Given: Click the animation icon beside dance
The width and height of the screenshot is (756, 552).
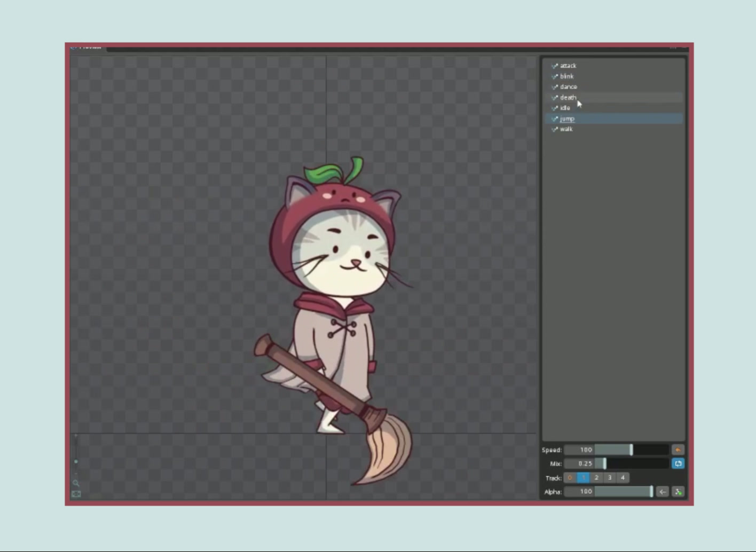Looking at the screenshot, I should [x=555, y=86].
